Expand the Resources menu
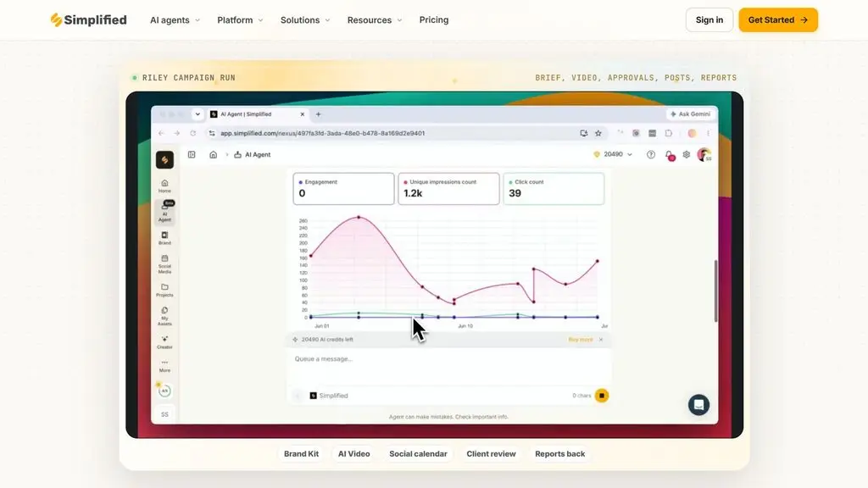Screen dimensions: 868x488 [374, 20]
